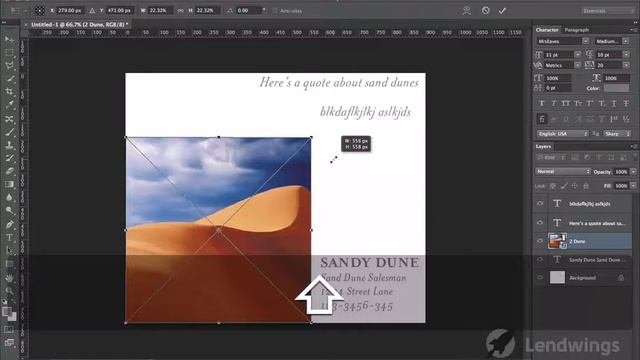Image resolution: width=640 pixels, height=360 pixels.
Task: Switch to the Paragraph tab
Action: point(576,30)
